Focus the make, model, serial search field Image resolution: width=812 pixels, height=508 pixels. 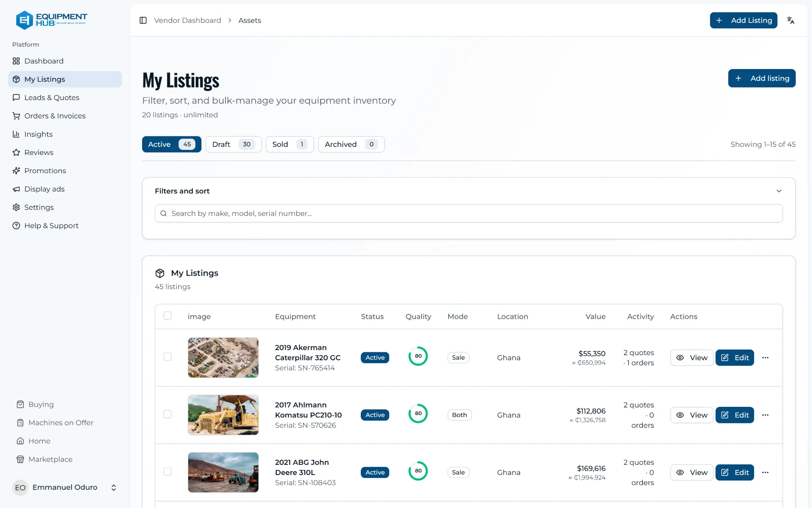[x=469, y=213]
